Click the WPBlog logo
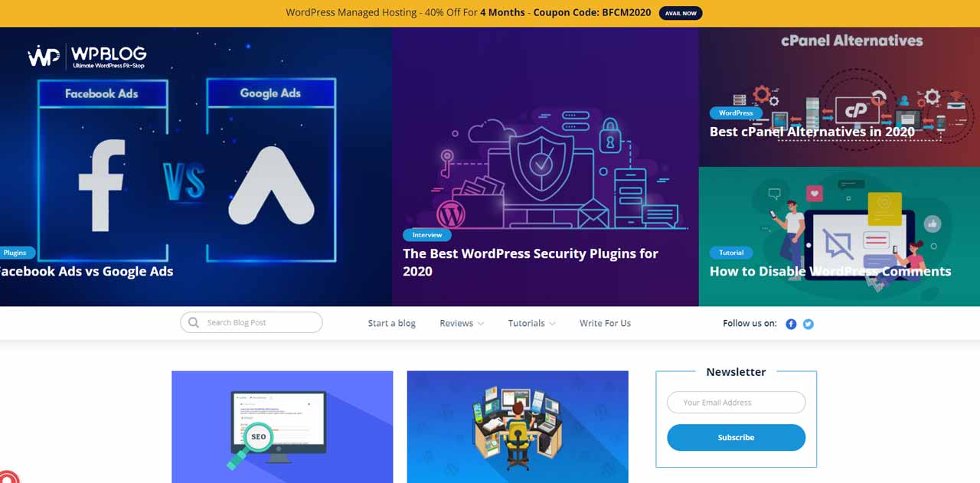Viewport: 980px width, 483px height. 87,57
